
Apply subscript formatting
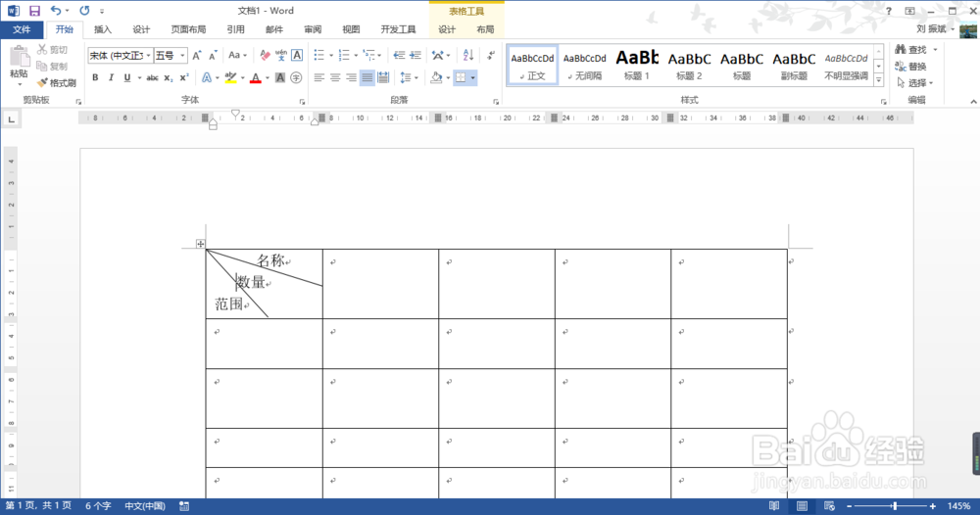[169, 77]
